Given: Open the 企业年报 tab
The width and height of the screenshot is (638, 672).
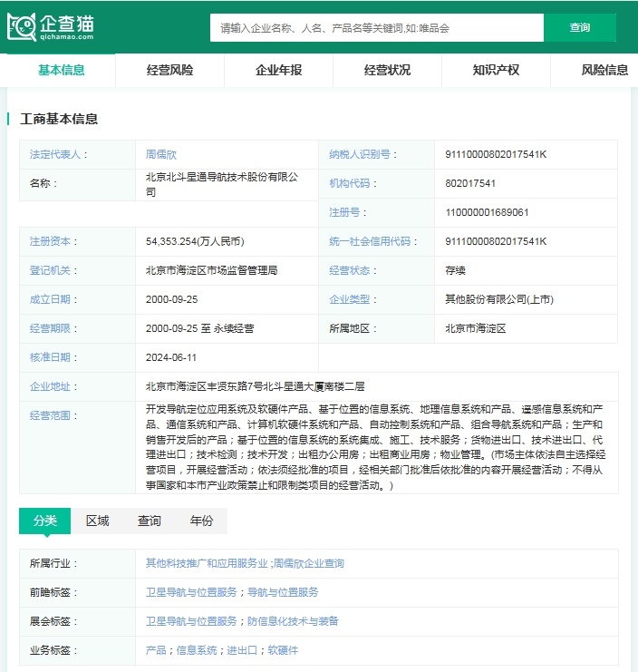Looking at the screenshot, I should pos(279,70).
